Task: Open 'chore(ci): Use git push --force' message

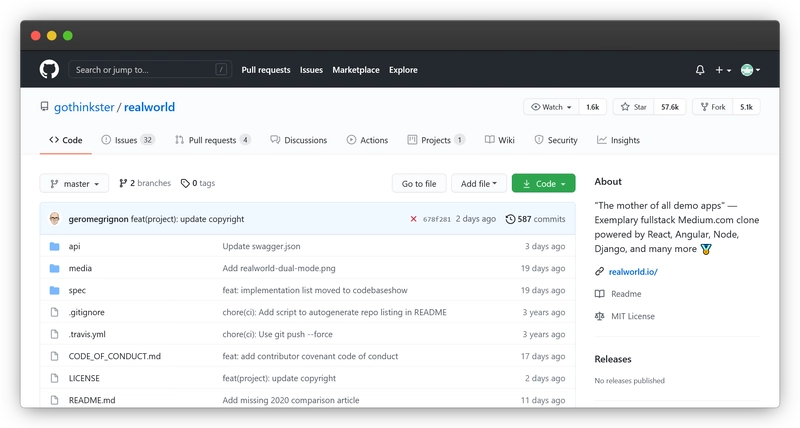Action: 277,334
